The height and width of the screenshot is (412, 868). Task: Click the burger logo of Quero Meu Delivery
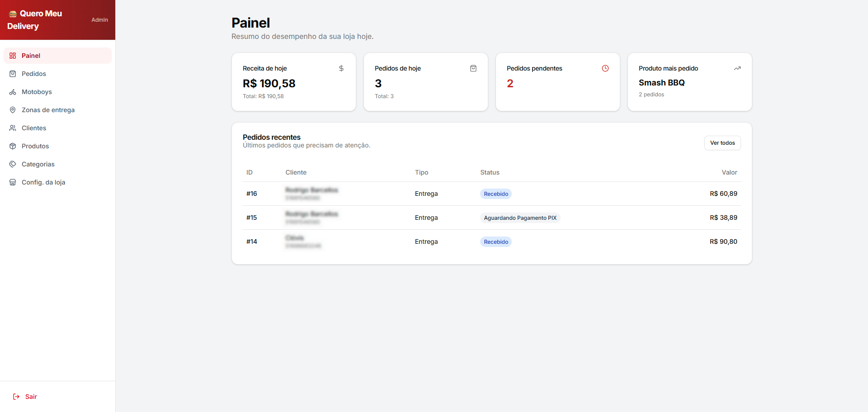tap(12, 13)
